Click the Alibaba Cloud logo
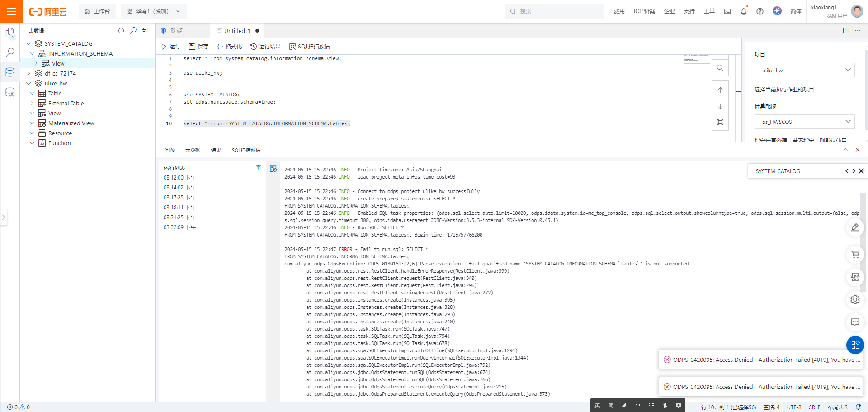The height and width of the screenshot is (412, 868). click(x=47, y=12)
